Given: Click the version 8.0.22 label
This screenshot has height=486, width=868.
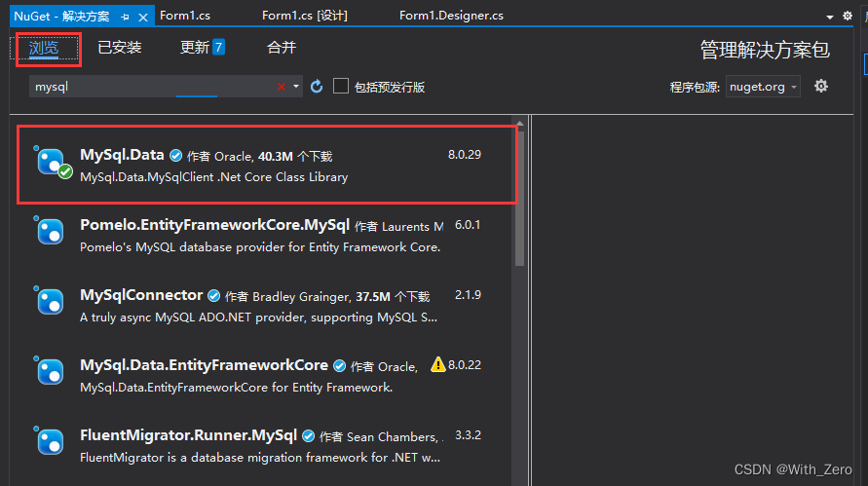Looking at the screenshot, I should coord(465,365).
